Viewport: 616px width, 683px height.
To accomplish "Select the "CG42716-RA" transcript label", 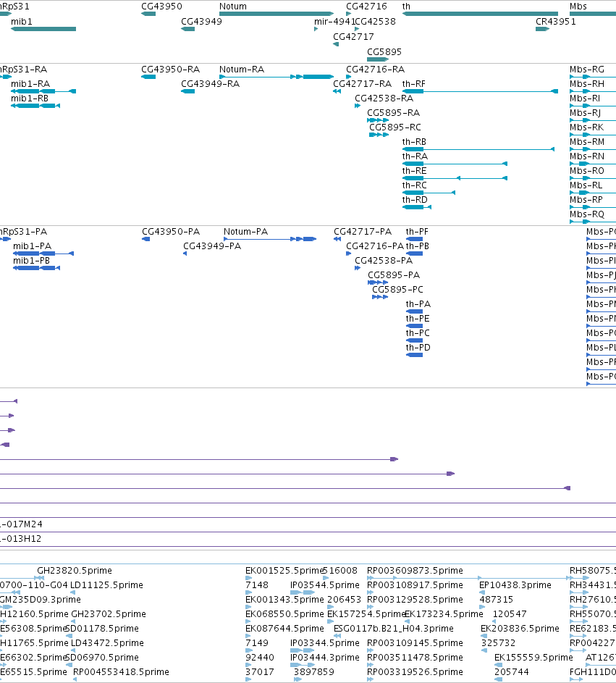I will 375,70.
